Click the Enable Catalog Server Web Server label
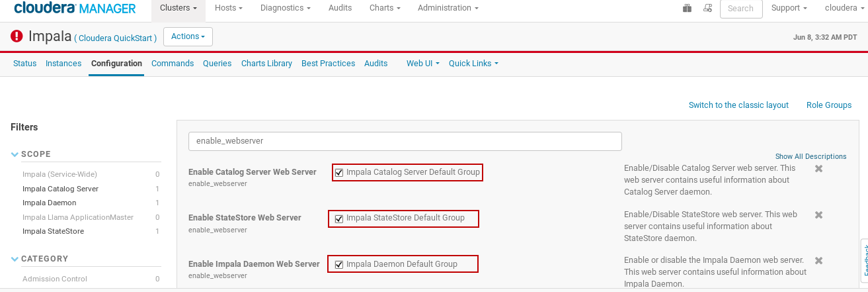 pyautogui.click(x=253, y=172)
